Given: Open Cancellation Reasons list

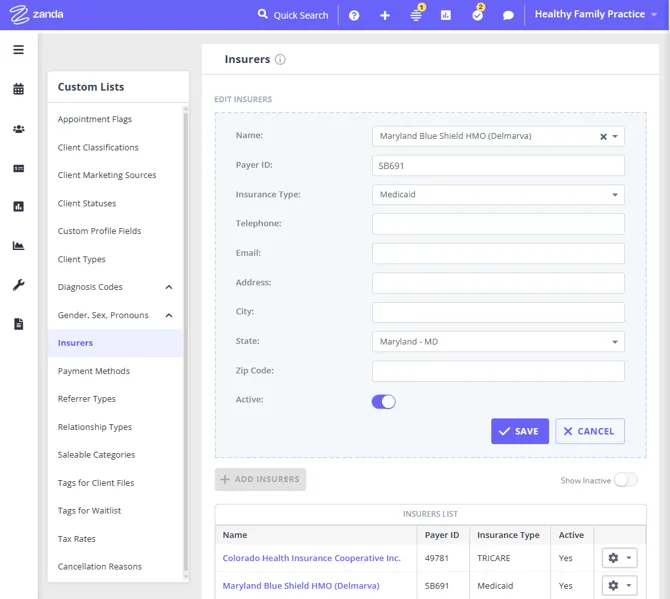Looking at the screenshot, I should click(x=100, y=567).
